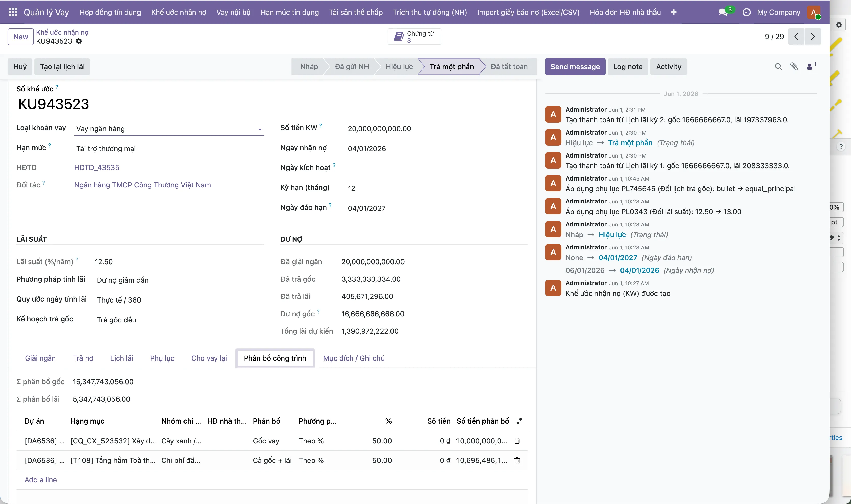Viewport: 851px width, 504px height.
Task: Go to the next record arrow
Action: coord(813,36)
